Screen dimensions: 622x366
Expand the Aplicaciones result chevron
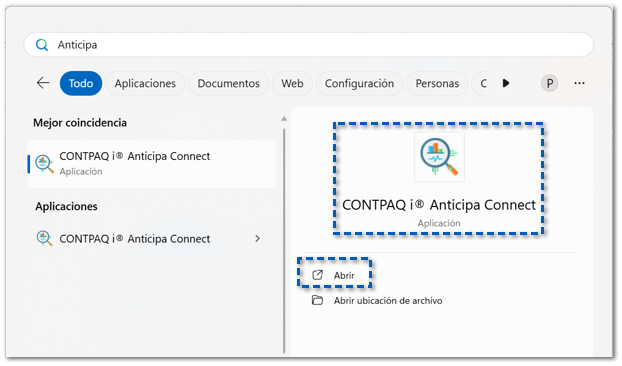(257, 239)
